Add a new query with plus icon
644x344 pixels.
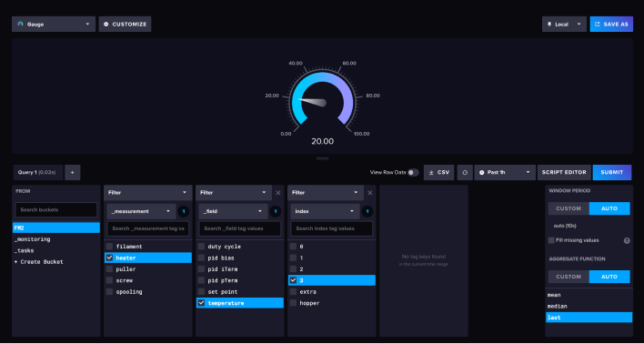(x=73, y=172)
